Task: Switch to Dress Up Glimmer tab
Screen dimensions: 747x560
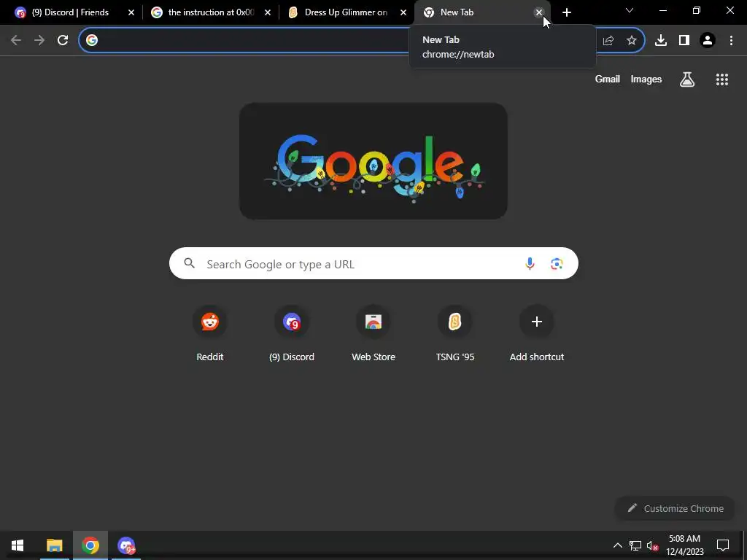Action: pyautogui.click(x=346, y=12)
